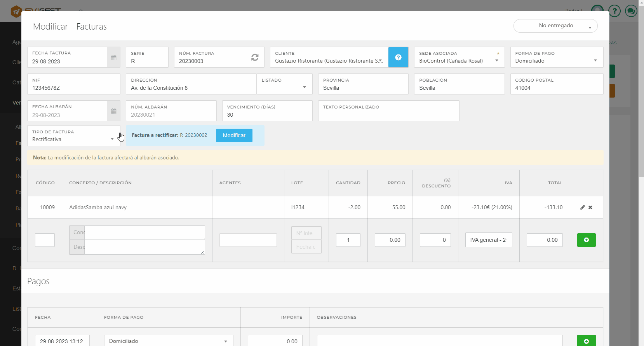The width and height of the screenshot is (644, 346).
Task: Edit the AdidasSamba line with pencil icon
Action: 582,208
